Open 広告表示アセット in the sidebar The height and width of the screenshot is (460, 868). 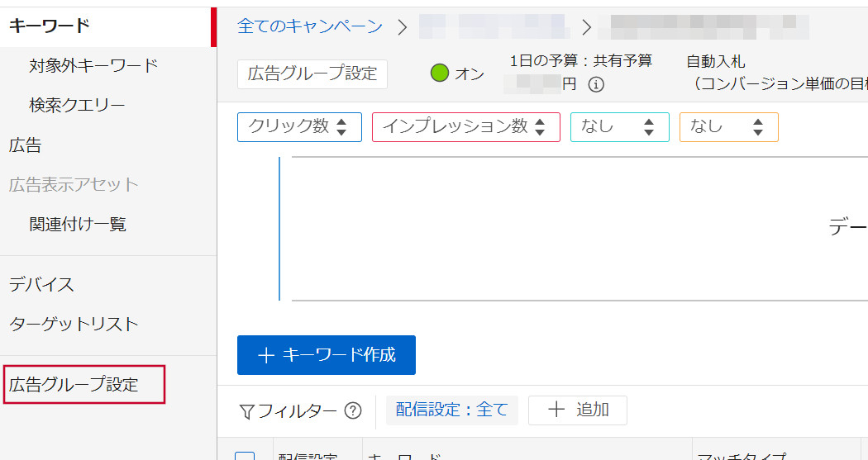(73, 185)
